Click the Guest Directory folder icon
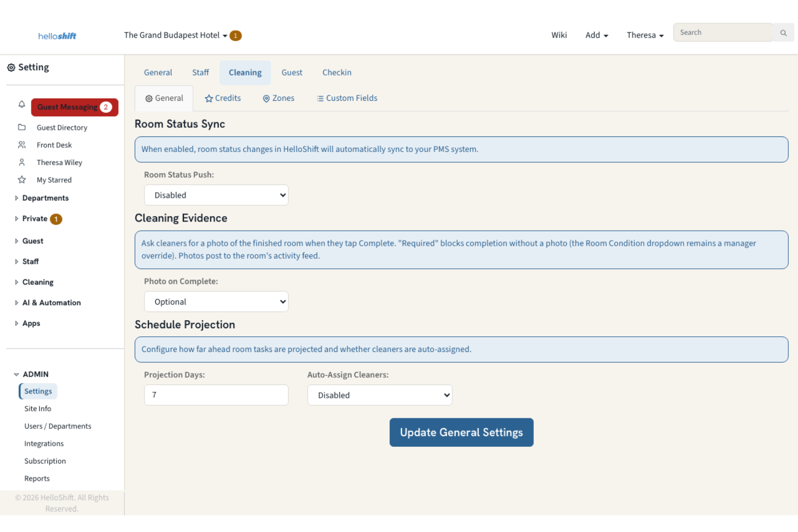This screenshot has height=532, width=798. point(22,127)
